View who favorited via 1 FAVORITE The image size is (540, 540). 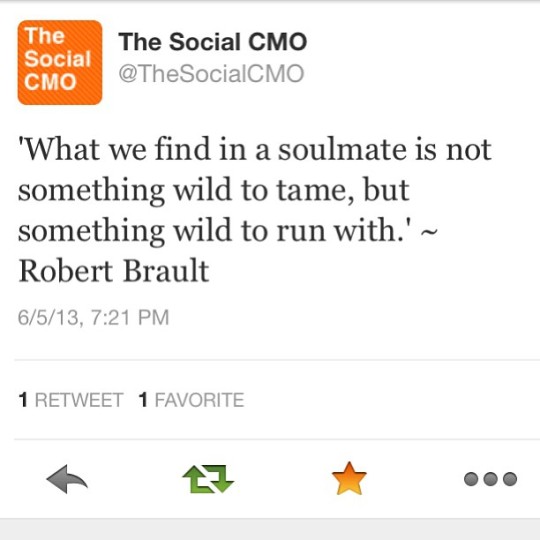coord(191,400)
